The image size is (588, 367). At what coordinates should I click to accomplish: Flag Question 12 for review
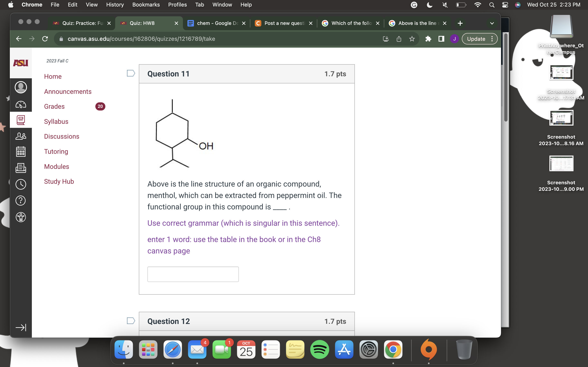coord(131,320)
